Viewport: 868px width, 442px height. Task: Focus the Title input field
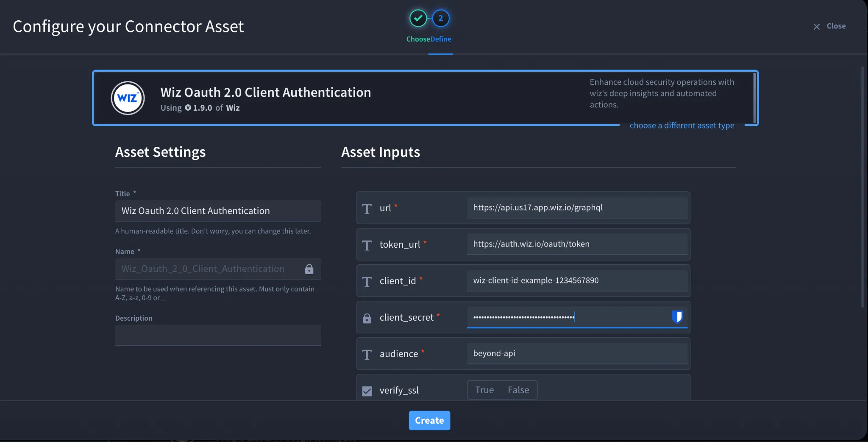click(x=218, y=211)
